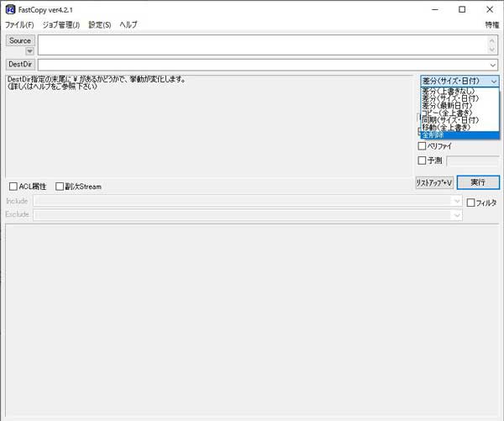Click the FastCopy app icon in title bar
The height and width of the screenshot is (421, 504).
(x=10, y=9)
